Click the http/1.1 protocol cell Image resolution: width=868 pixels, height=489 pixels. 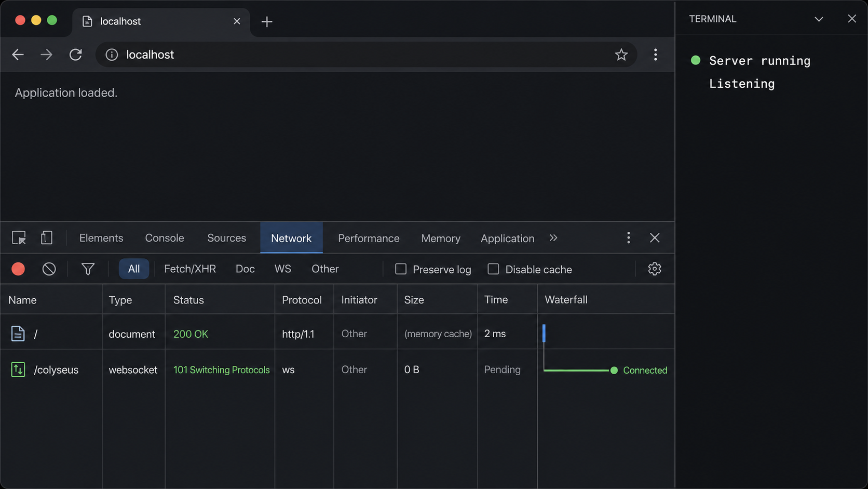298,334
